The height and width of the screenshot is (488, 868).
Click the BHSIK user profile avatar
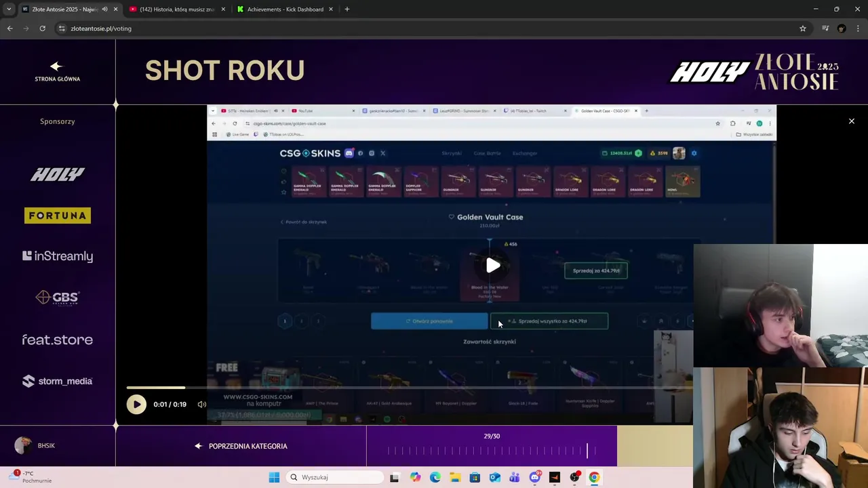click(23, 445)
